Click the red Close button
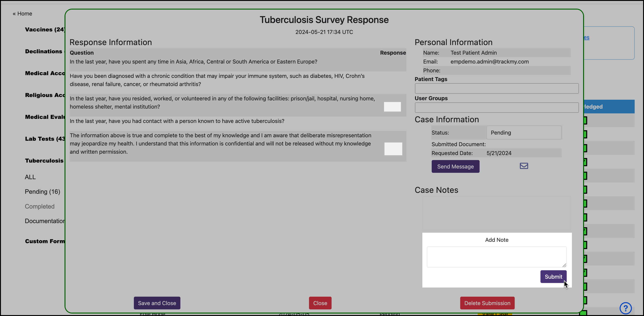Image resolution: width=644 pixels, height=316 pixels. click(320, 303)
